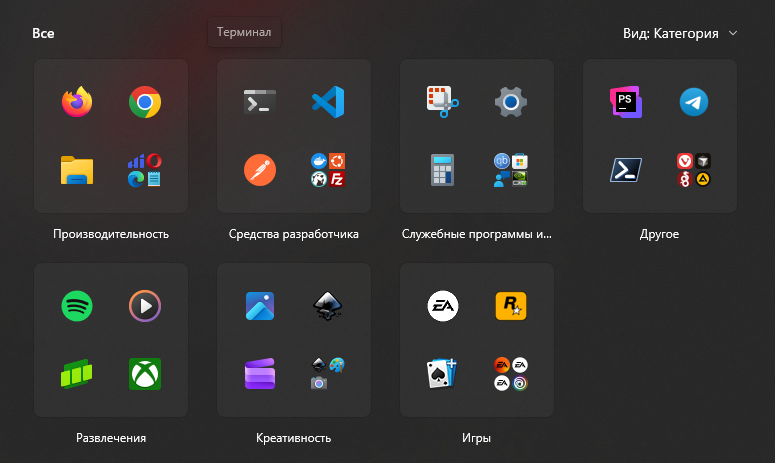Open Windows PowerShell
Screen dimensions: 775x463
pos(626,170)
